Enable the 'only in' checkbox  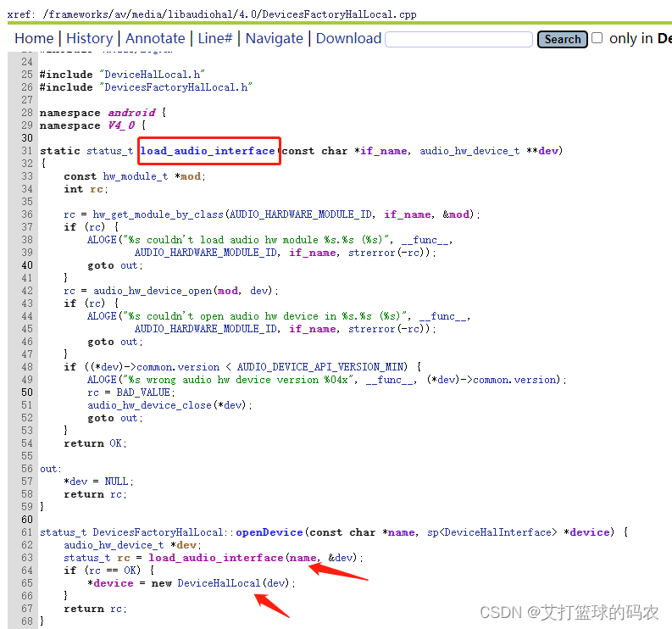(597, 38)
